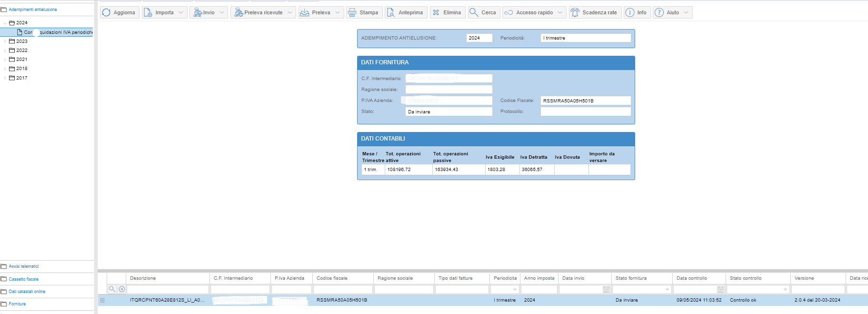Open the Data controllo calendar picker
Image resolution: width=868 pixels, height=314 pixels.
tap(720, 290)
